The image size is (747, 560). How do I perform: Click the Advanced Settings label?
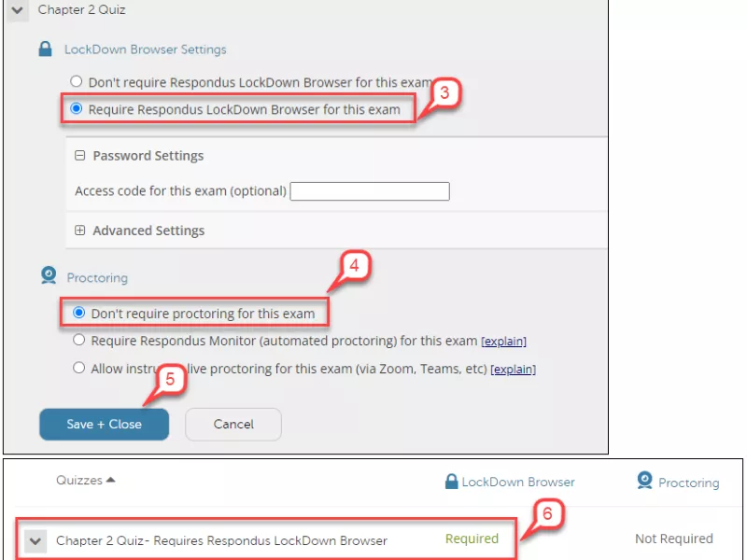click(148, 231)
